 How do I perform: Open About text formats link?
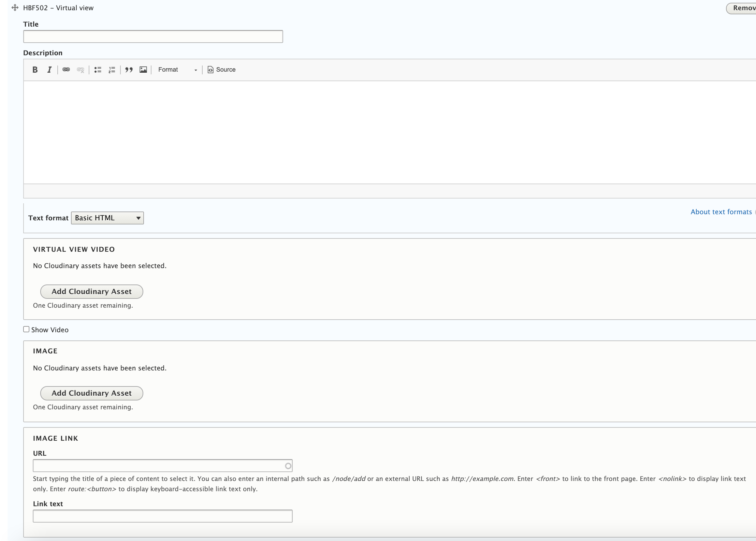[721, 212]
